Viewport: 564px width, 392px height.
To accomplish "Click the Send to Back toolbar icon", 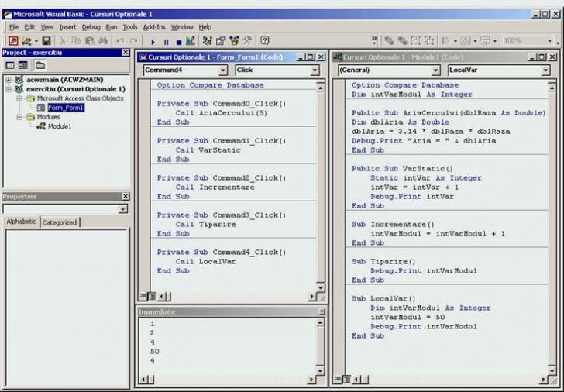I will tap(402, 40).
